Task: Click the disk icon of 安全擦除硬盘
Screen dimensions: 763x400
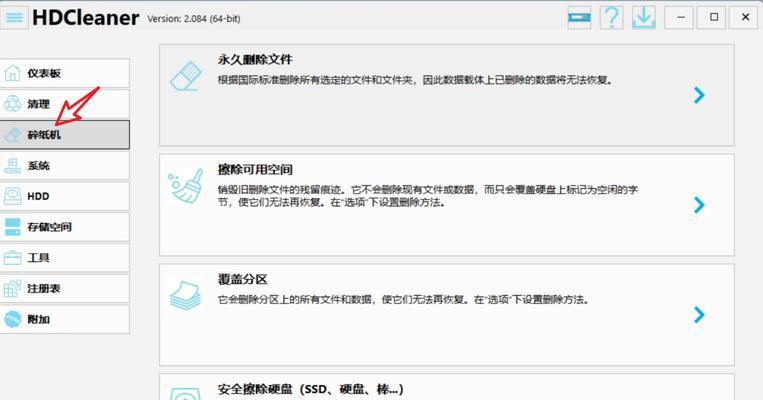Action: click(185, 394)
